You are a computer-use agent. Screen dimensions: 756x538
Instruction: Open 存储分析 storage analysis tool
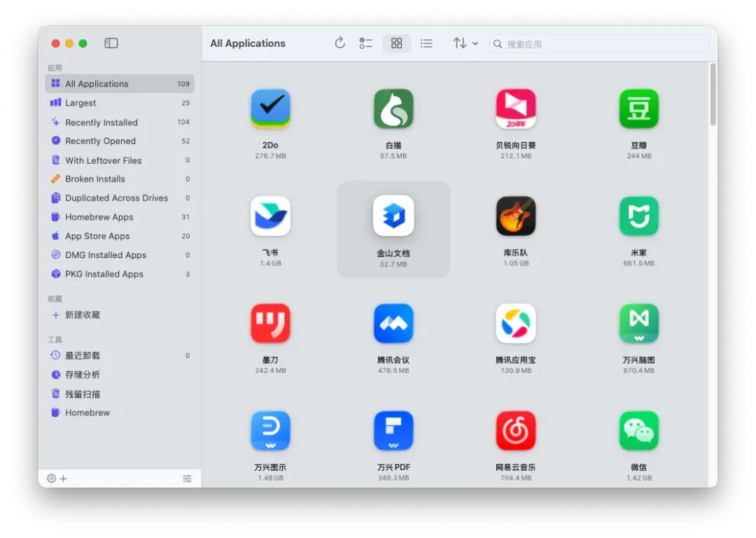pyautogui.click(x=120, y=374)
